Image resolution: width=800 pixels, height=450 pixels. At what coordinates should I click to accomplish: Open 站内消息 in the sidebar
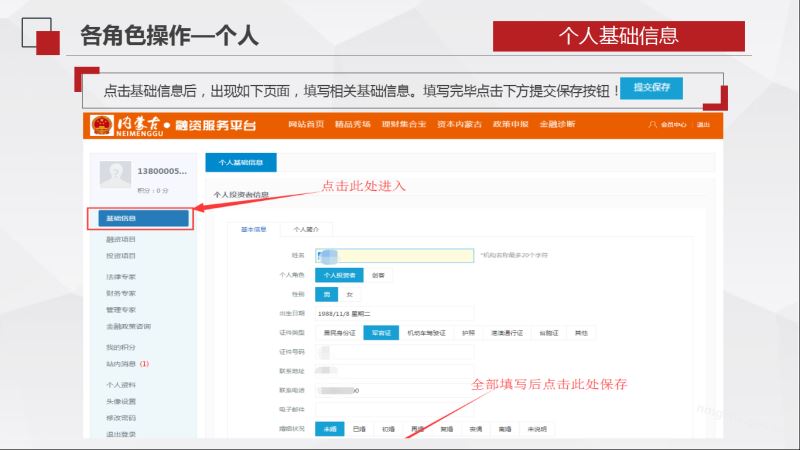122,364
